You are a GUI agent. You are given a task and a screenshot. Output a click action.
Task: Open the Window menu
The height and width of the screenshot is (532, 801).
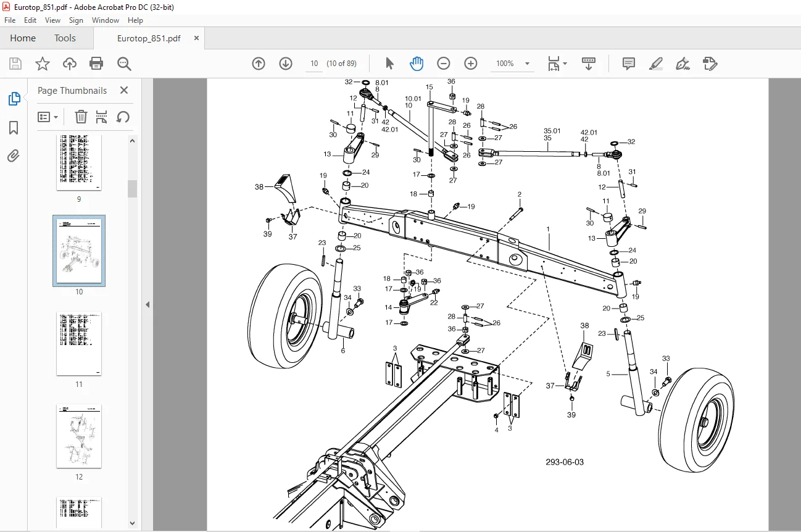[x=106, y=20]
